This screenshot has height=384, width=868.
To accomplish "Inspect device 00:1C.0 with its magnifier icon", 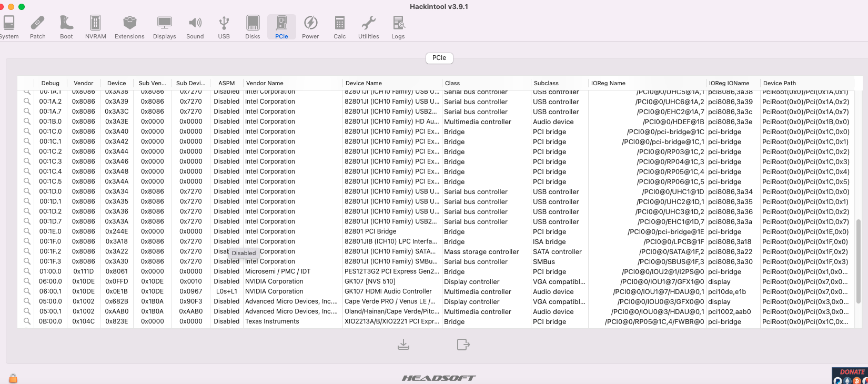I will tap(27, 132).
